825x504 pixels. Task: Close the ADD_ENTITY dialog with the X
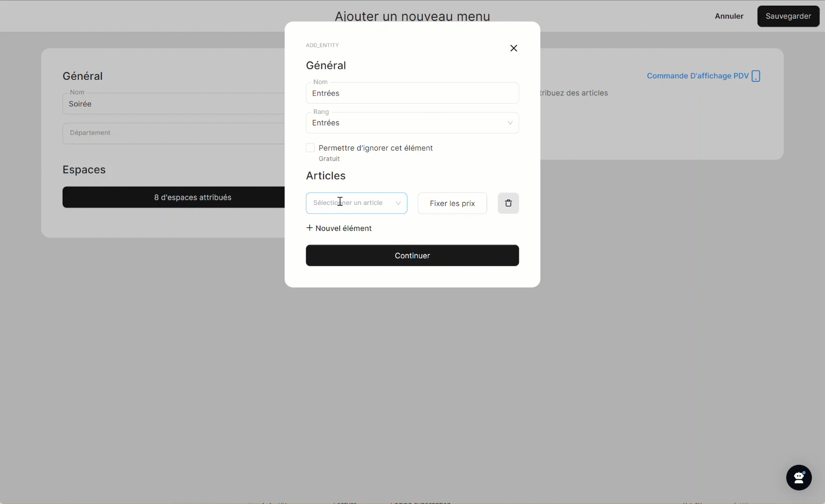[513, 48]
